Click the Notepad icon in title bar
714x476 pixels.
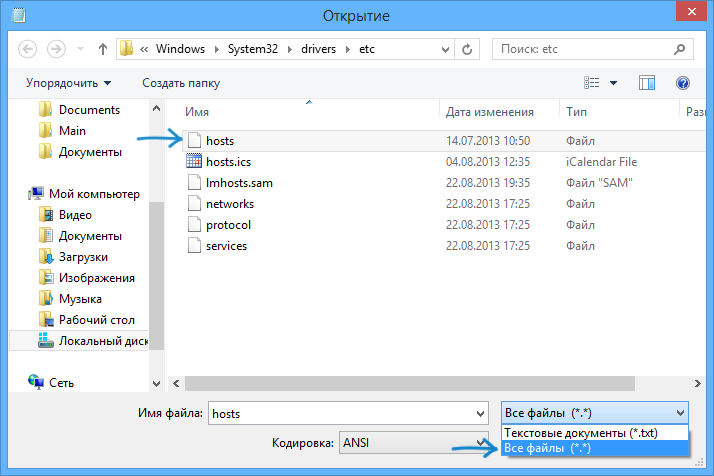point(19,15)
